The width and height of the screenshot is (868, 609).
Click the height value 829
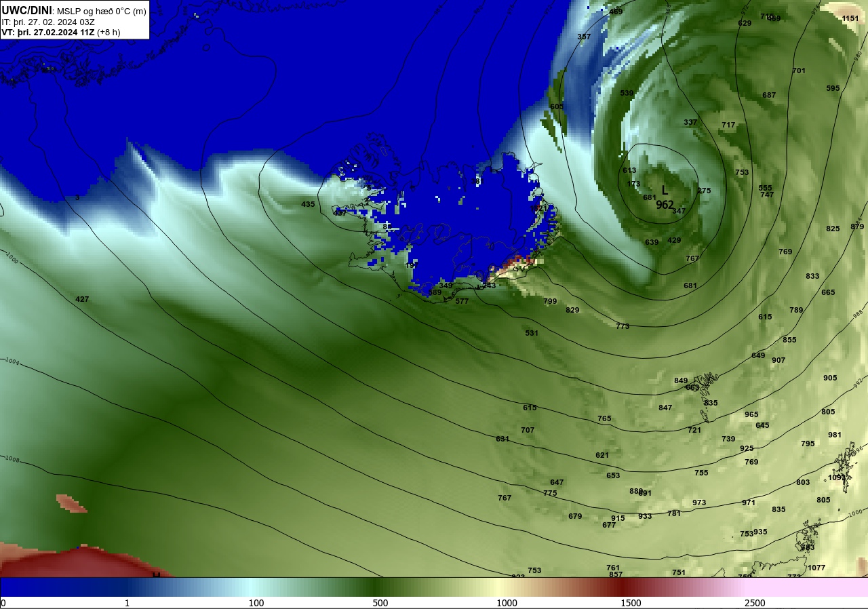pyautogui.click(x=572, y=310)
